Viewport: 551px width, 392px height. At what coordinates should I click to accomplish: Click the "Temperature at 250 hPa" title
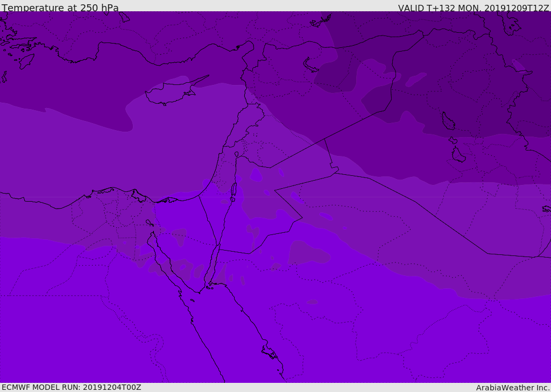pyautogui.click(x=60, y=8)
